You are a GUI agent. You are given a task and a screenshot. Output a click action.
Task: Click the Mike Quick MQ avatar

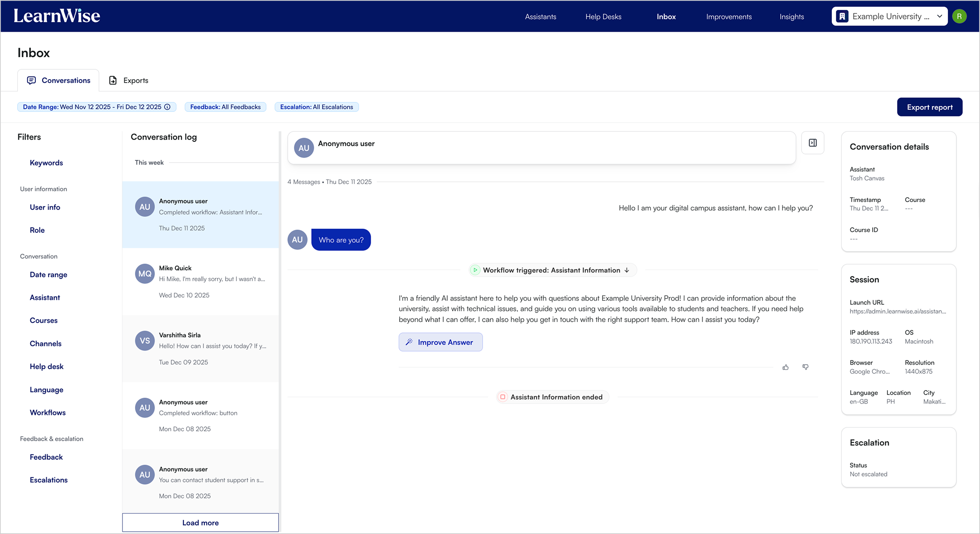pos(145,274)
